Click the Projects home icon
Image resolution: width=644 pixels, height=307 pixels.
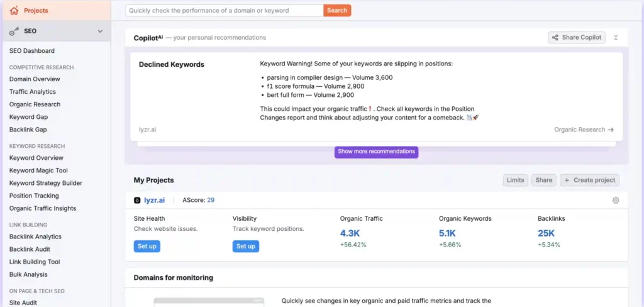(14, 10)
